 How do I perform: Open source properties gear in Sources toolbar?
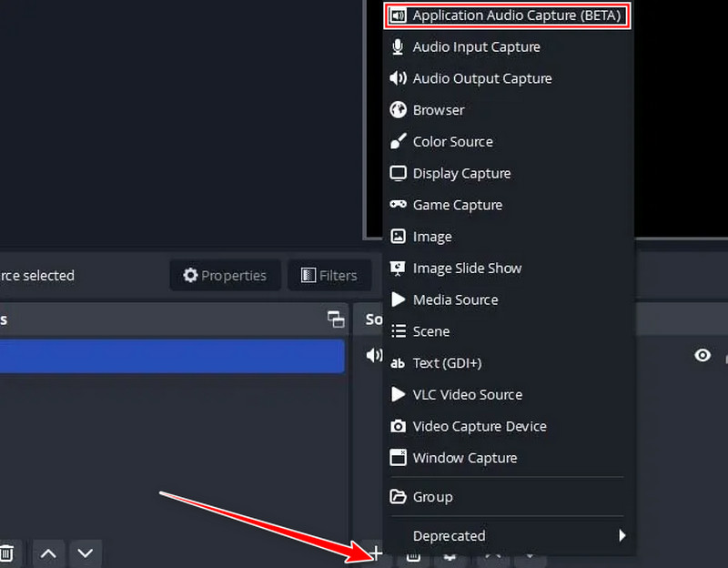(450, 556)
